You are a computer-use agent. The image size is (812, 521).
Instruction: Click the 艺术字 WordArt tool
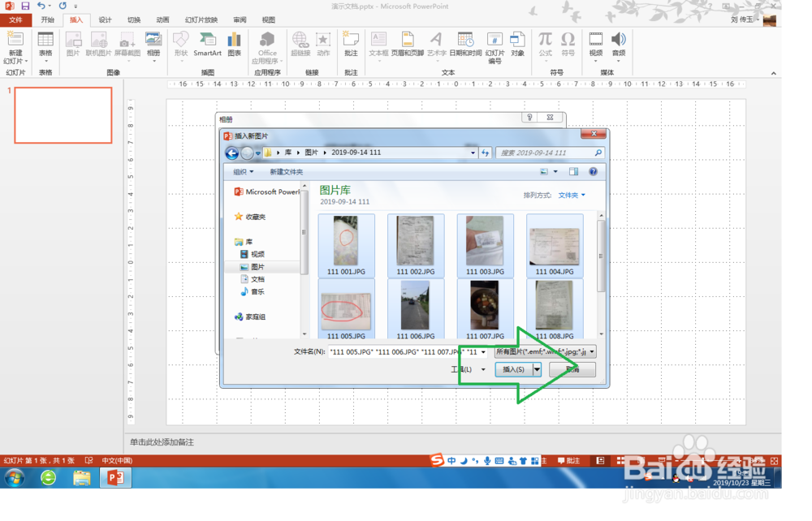pyautogui.click(x=435, y=45)
